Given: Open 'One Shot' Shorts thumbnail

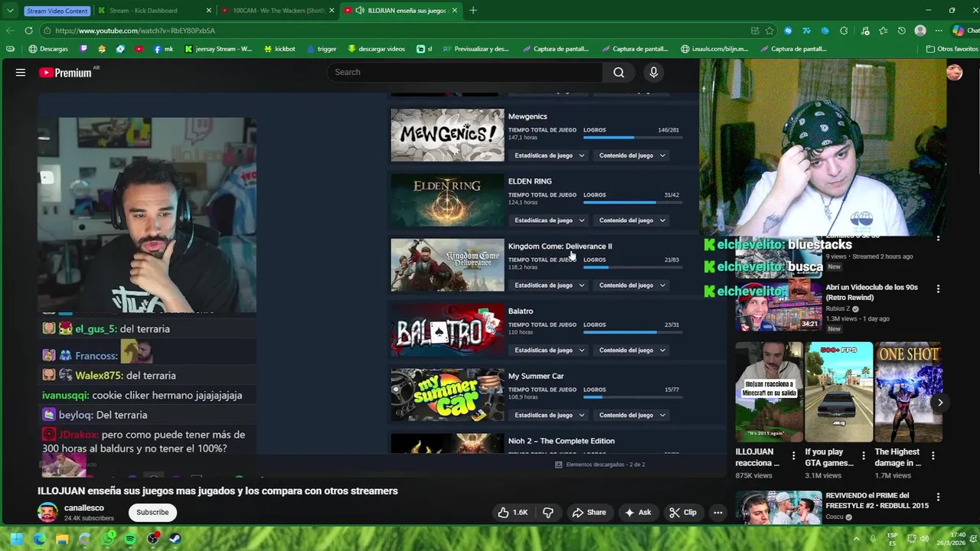Looking at the screenshot, I should click(909, 392).
